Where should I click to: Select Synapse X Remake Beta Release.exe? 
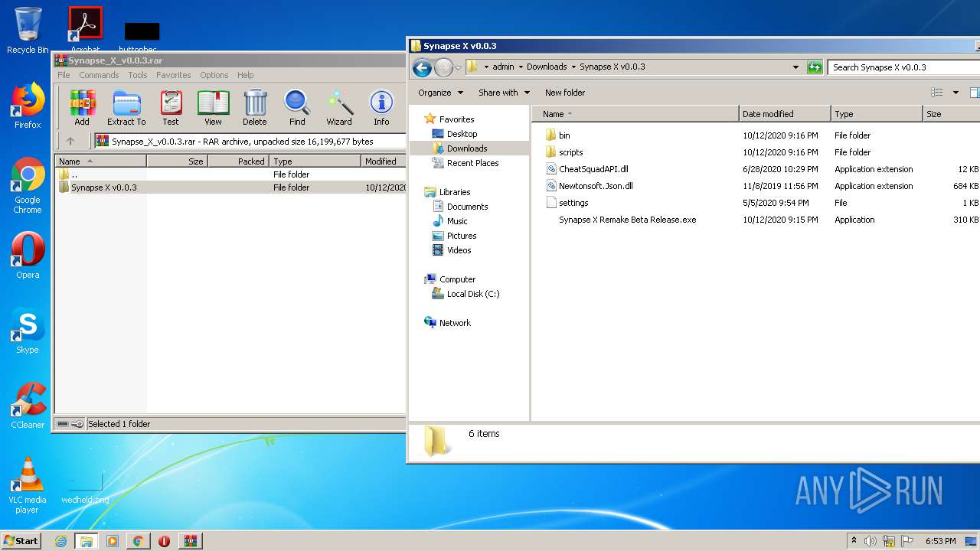pyautogui.click(x=627, y=220)
